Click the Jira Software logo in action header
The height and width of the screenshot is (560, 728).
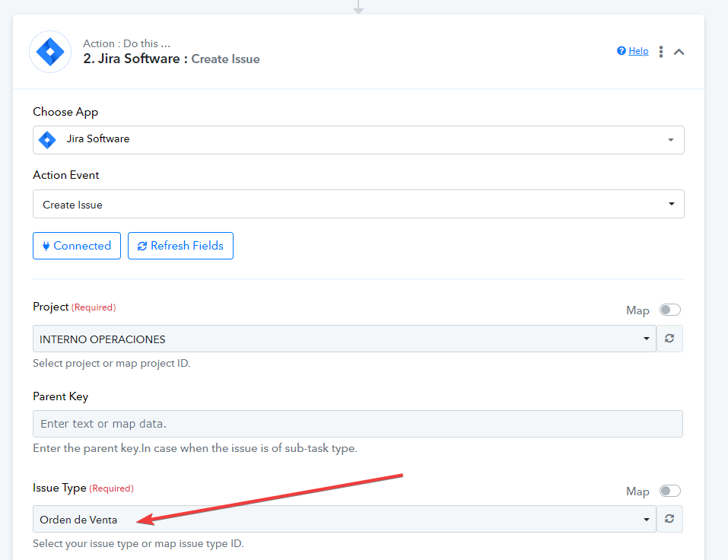click(50, 52)
